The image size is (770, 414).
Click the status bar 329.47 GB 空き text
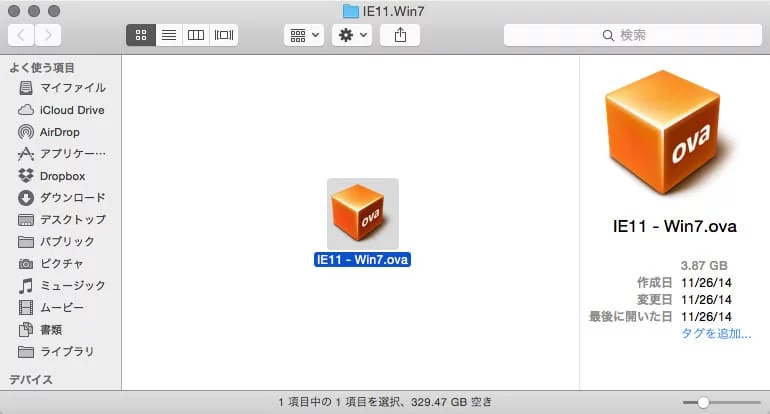(x=452, y=402)
